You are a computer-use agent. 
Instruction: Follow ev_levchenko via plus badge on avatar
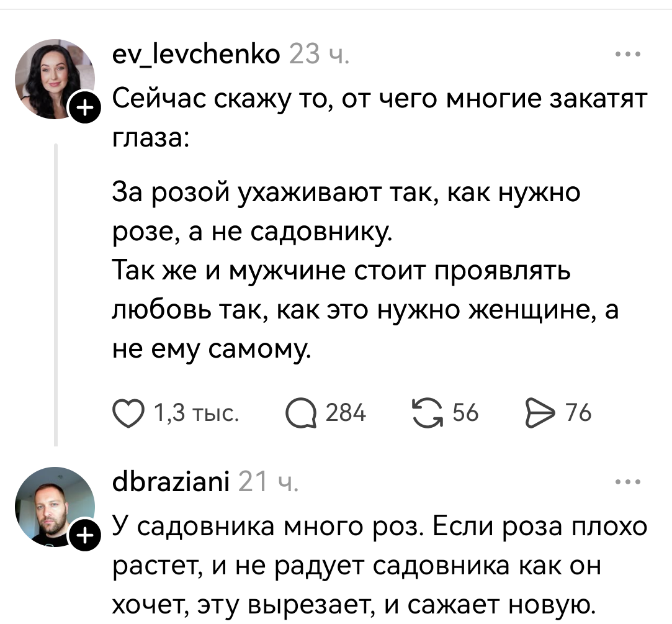pyautogui.click(x=86, y=109)
